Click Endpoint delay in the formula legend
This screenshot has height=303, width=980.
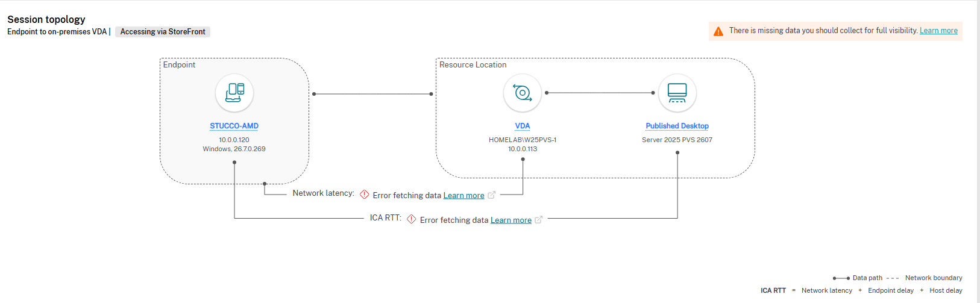(x=891, y=290)
